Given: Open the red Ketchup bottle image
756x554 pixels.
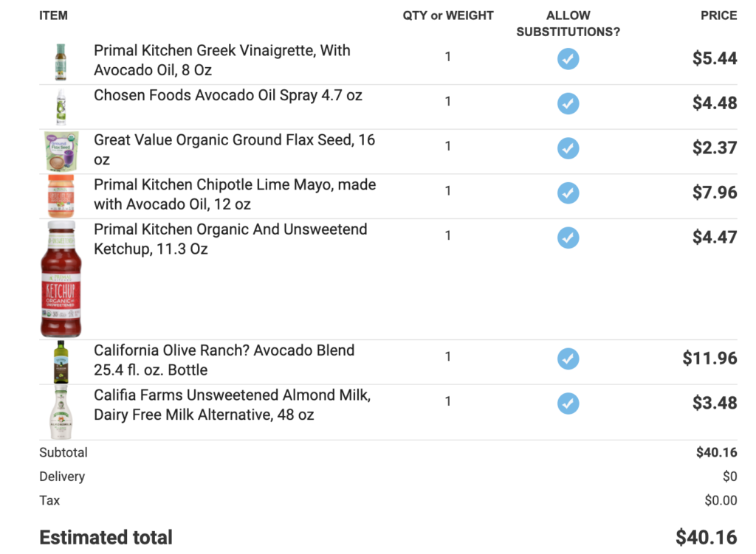Looking at the screenshot, I should pyautogui.click(x=61, y=279).
